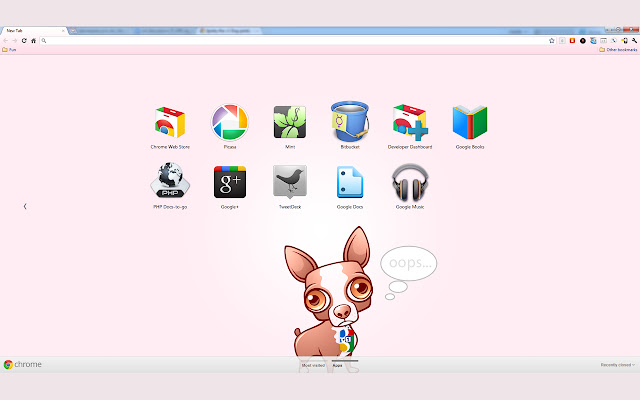Launch the Google Books app
The image size is (640, 400).
(470, 122)
